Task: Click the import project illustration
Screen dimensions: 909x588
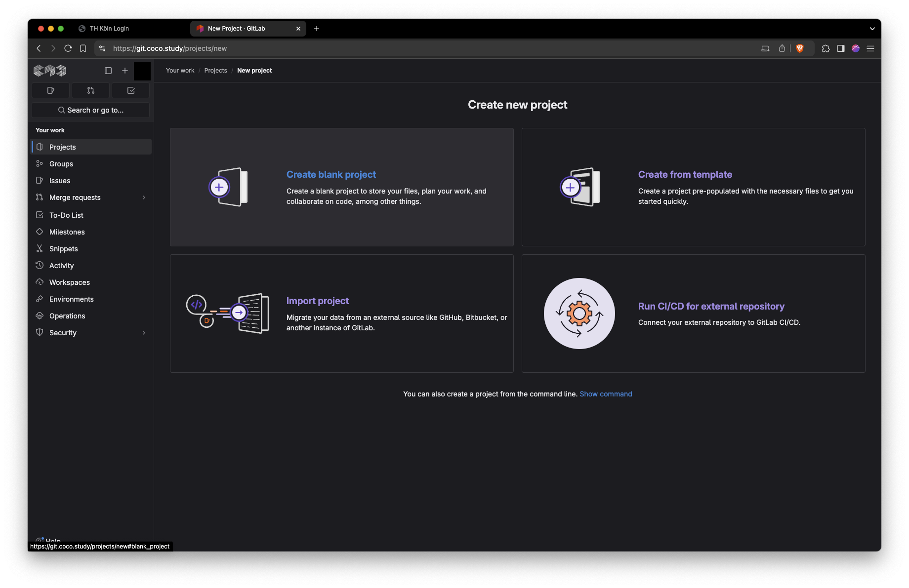Action: coord(228,314)
